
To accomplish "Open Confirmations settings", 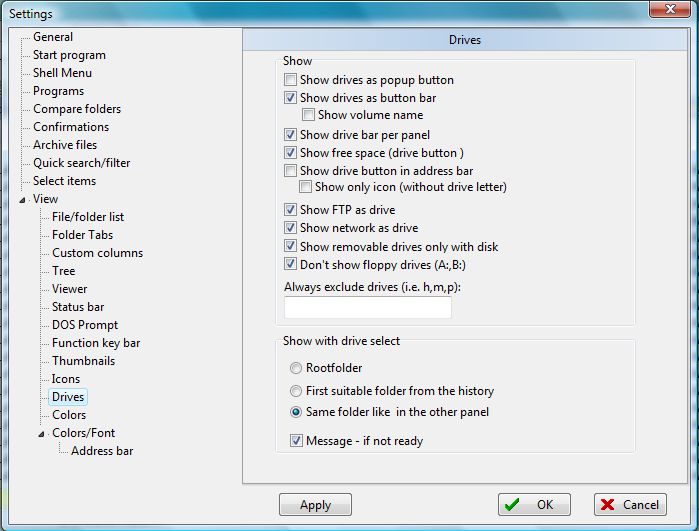I will (x=70, y=127).
